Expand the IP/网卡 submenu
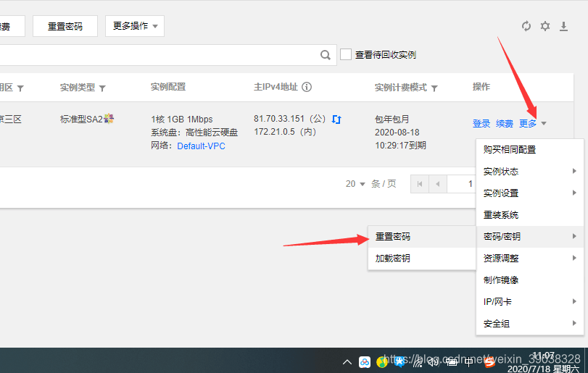This screenshot has height=373, width=588. click(530, 301)
